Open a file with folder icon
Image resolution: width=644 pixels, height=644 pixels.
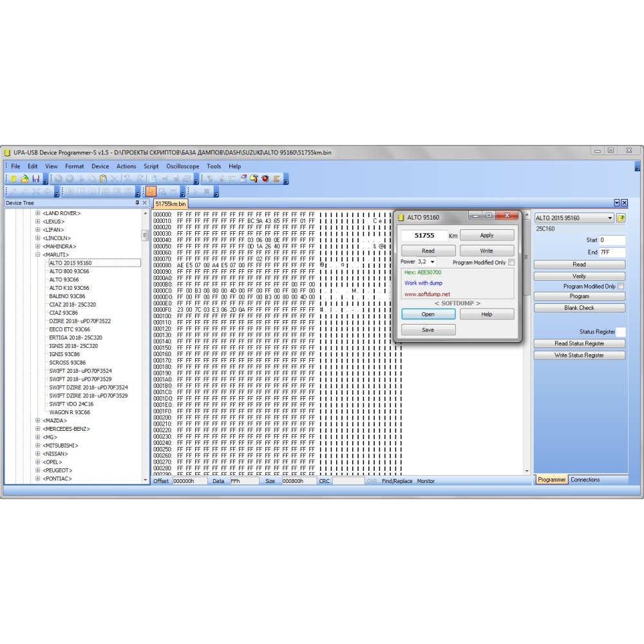(x=24, y=178)
